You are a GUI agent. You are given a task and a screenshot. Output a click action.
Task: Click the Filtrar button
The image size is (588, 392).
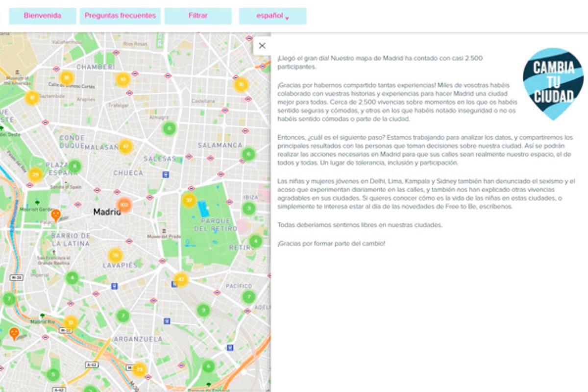point(198,15)
